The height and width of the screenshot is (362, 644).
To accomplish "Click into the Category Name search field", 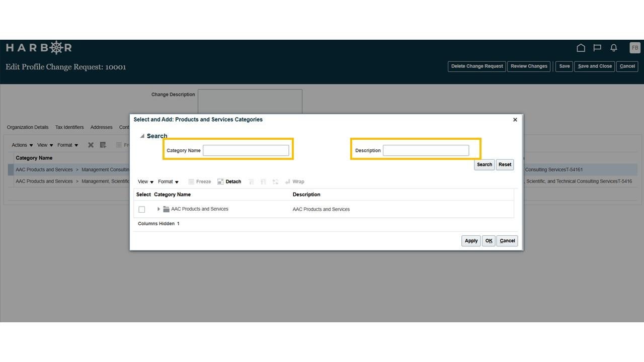I will click(x=246, y=150).
